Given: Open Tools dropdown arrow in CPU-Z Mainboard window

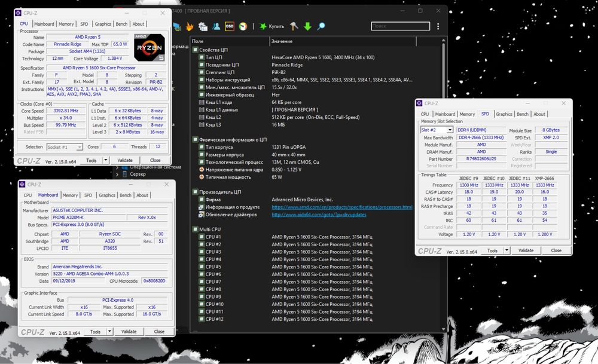Looking at the screenshot, I should click(109, 332).
